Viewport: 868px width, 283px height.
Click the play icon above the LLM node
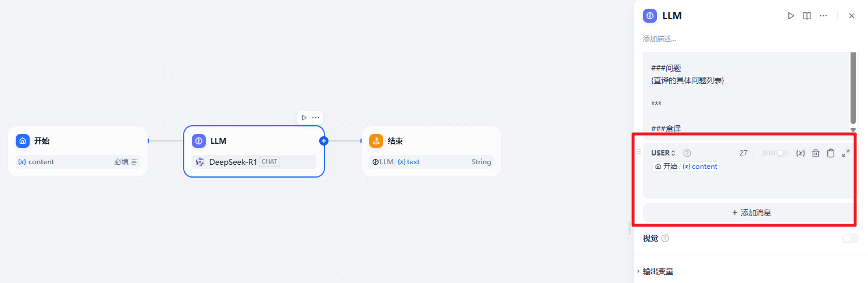(304, 118)
